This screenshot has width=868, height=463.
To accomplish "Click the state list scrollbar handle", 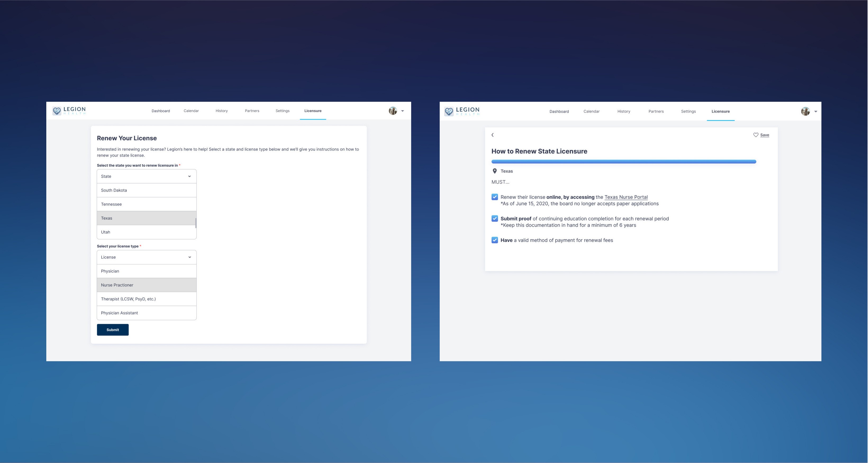I will tap(196, 223).
